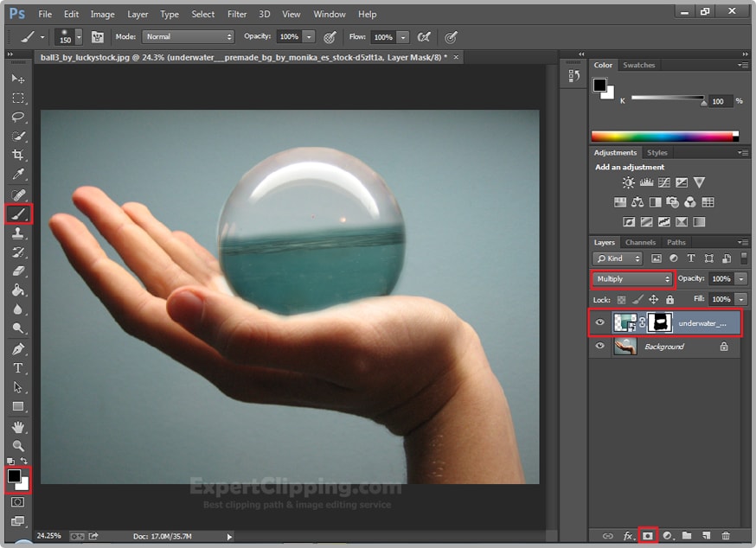
Task: Select the Crop tool
Action: click(17, 156)
